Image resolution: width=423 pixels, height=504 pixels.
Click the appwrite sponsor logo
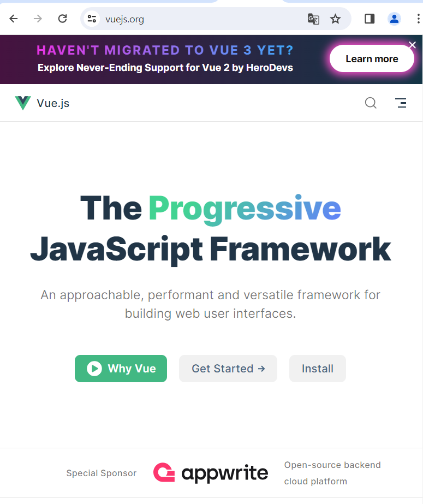tap(211, 473)
